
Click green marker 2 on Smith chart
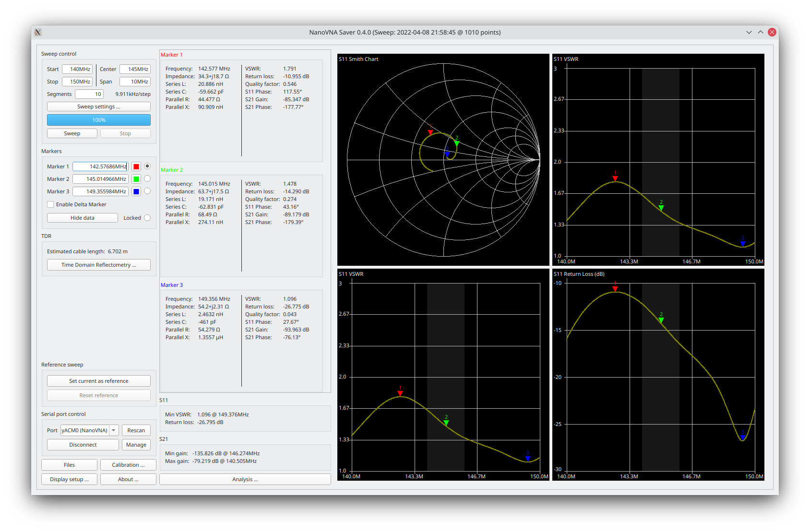click(457, 143)
